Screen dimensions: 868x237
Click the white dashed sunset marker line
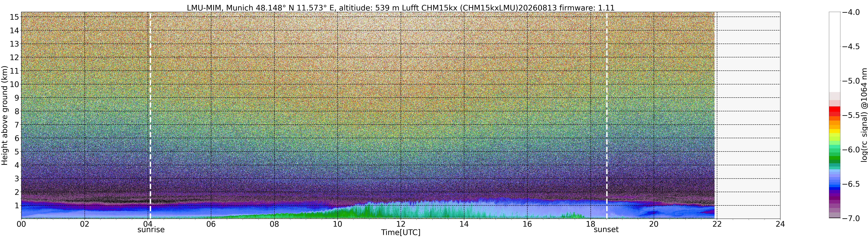point(607,115)
